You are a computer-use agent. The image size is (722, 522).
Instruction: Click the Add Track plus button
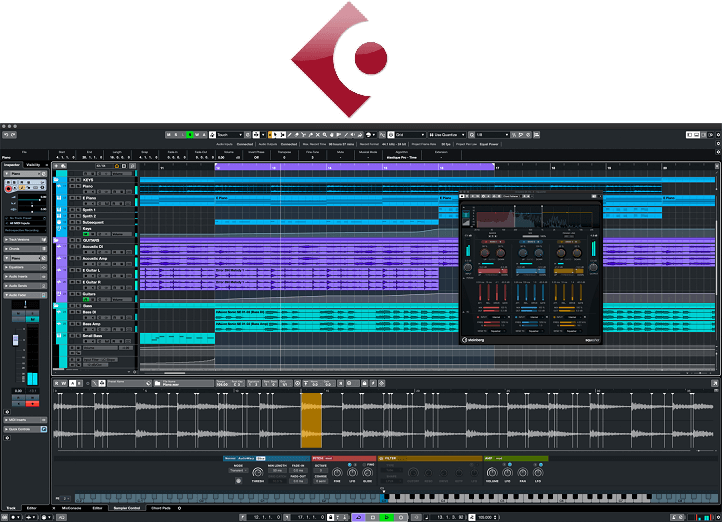[56, 166]
